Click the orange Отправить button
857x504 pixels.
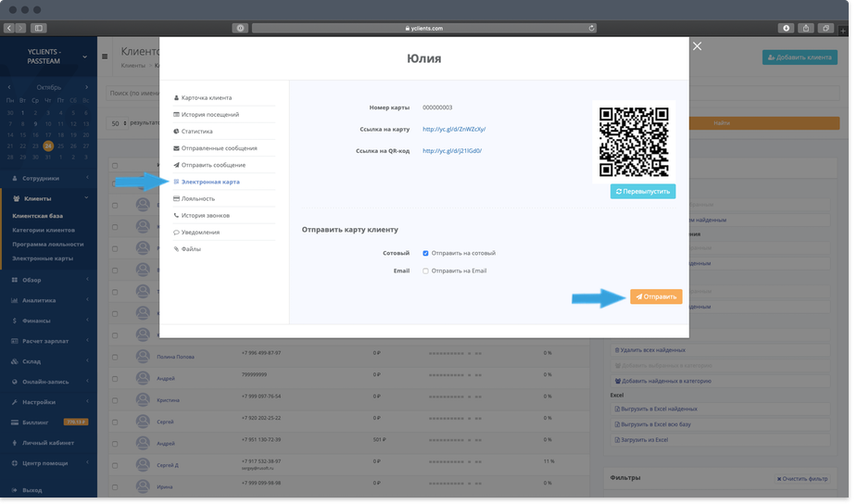656,296
